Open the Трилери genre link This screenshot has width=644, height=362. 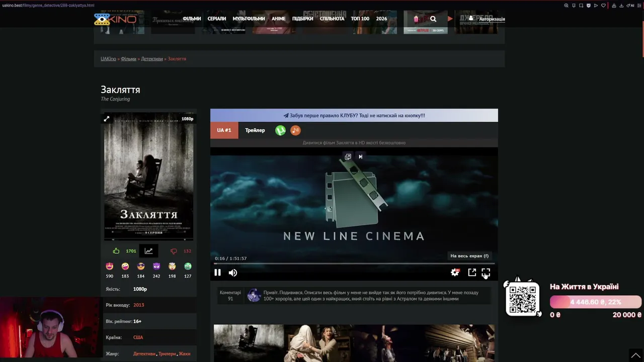[x=167, y=354]
